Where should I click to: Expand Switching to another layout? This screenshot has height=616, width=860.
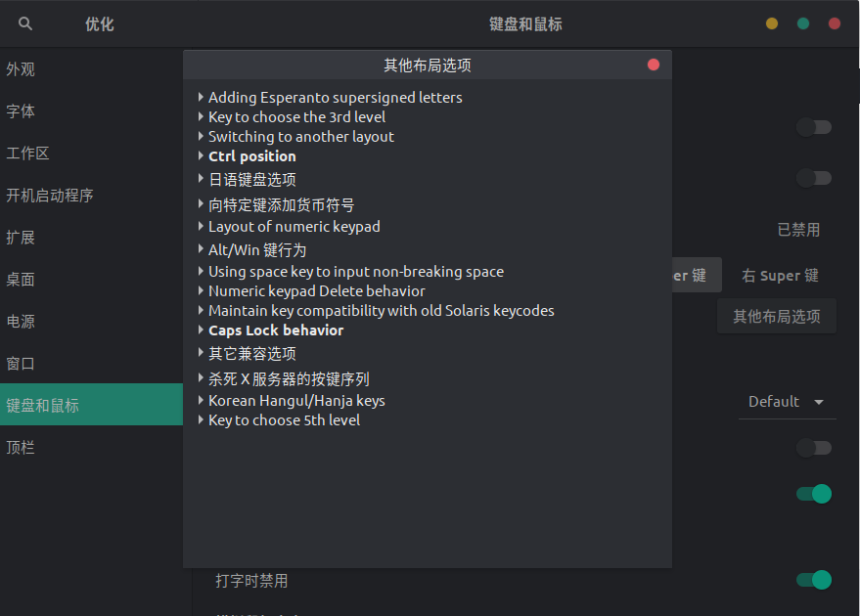tap(300, 136)
